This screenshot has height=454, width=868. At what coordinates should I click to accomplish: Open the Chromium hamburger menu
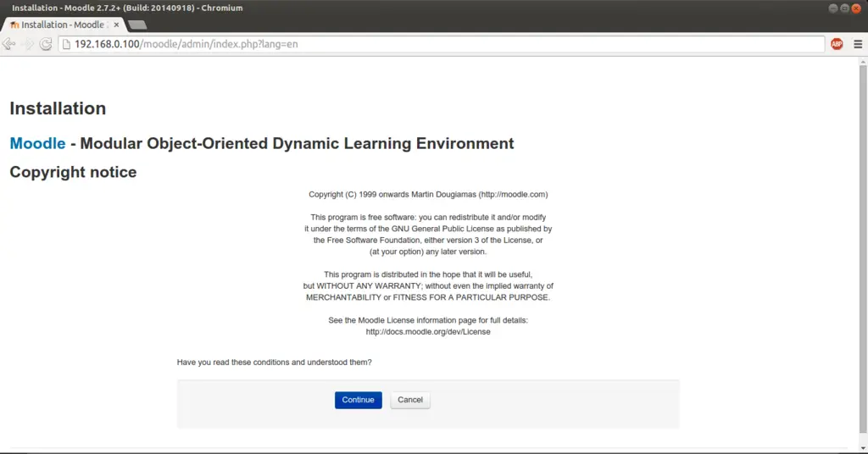tap(858, 44)
